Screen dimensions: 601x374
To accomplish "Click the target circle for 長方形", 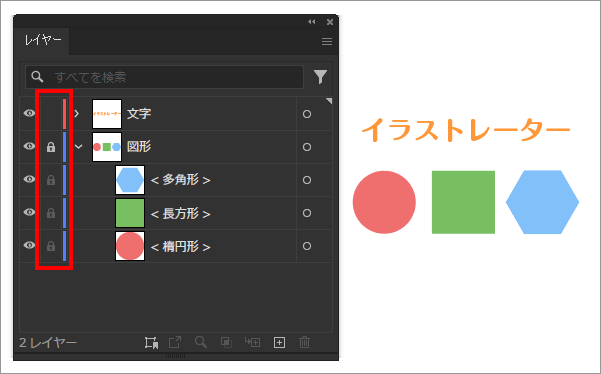I will pos(307,213).
